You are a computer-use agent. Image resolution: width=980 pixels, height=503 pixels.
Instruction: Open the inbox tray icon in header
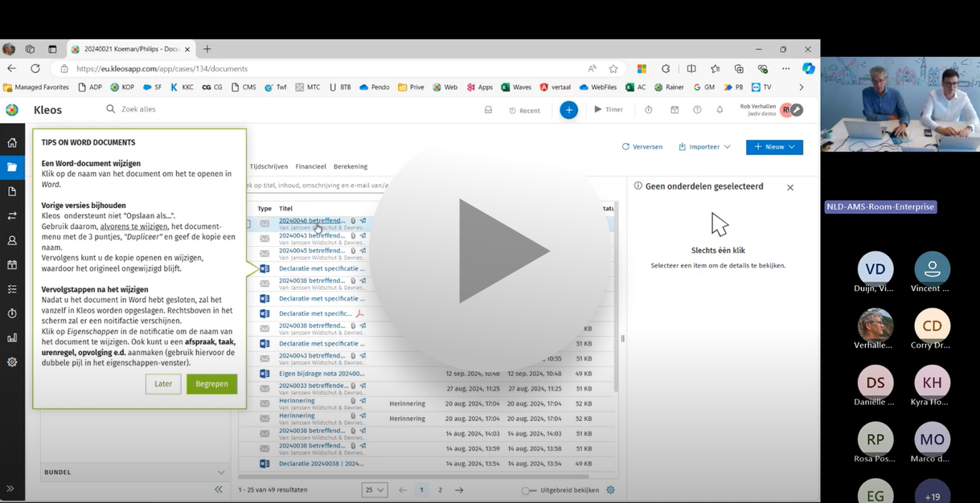(x=488, y=110)
